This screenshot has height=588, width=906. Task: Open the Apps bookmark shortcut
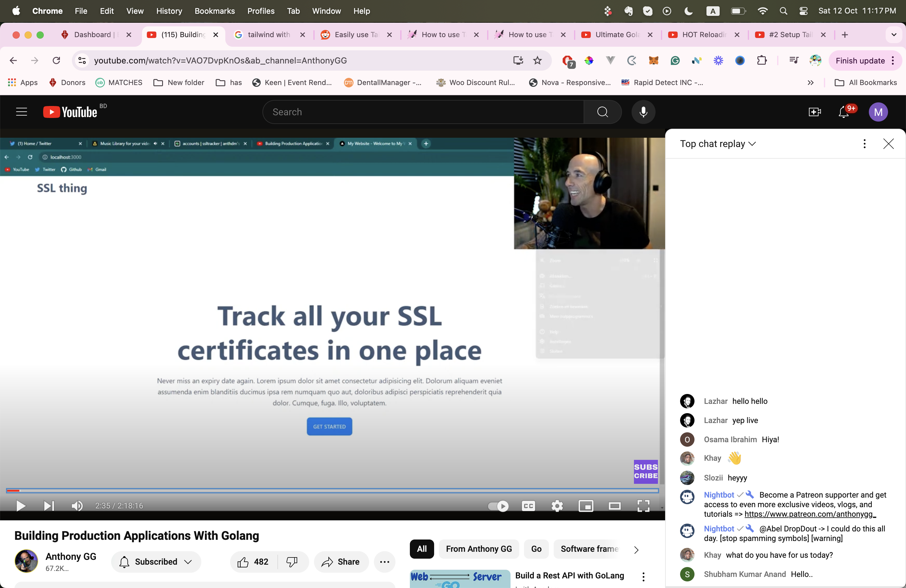click(23, 83)
